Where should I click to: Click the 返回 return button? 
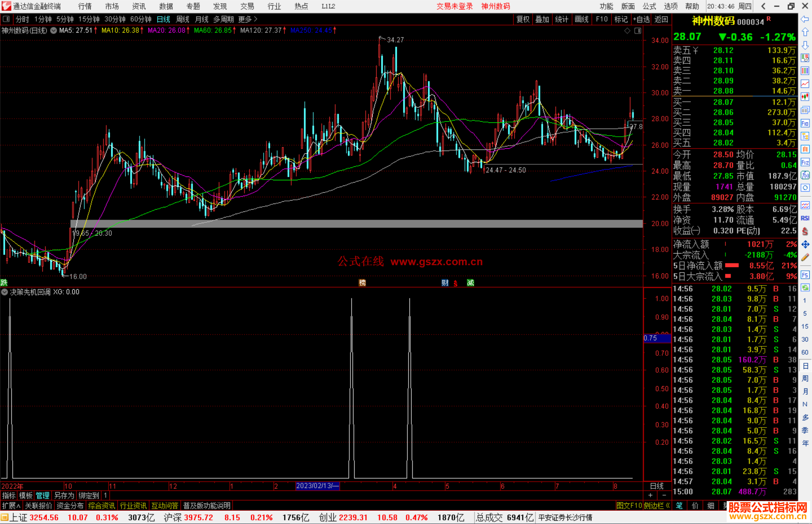(661, 19)
